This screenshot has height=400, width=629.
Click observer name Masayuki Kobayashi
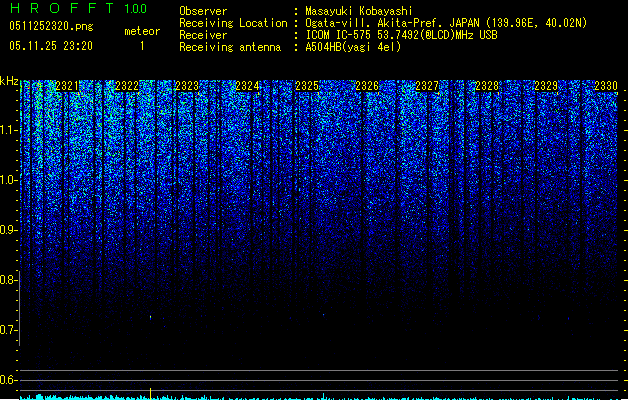pos(359,11)
